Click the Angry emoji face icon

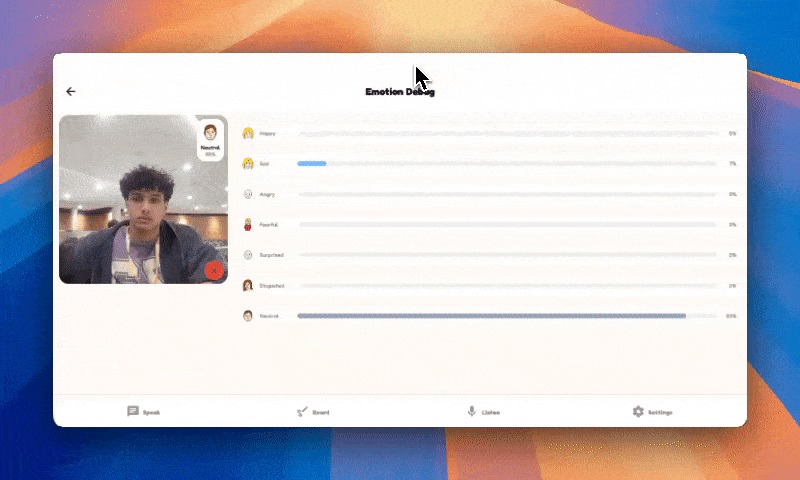pyautogui.click(x=248, y=194)
